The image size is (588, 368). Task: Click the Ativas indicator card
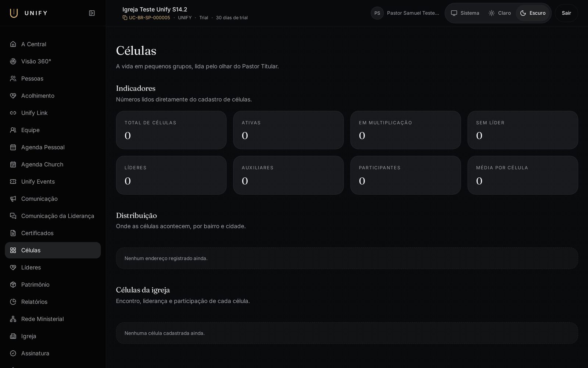point(288,130)
